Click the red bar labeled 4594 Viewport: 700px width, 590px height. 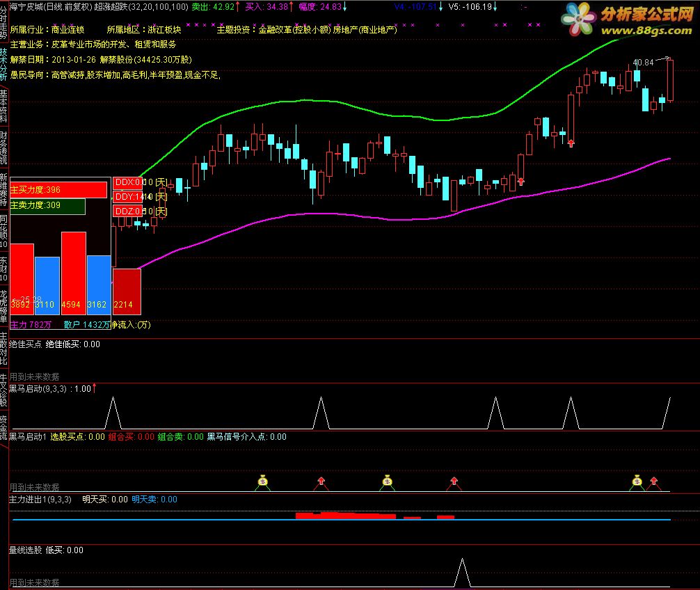point(74,273)
